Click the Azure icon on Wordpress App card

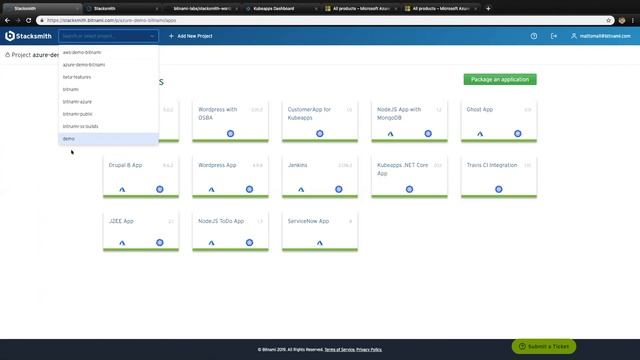211,189
